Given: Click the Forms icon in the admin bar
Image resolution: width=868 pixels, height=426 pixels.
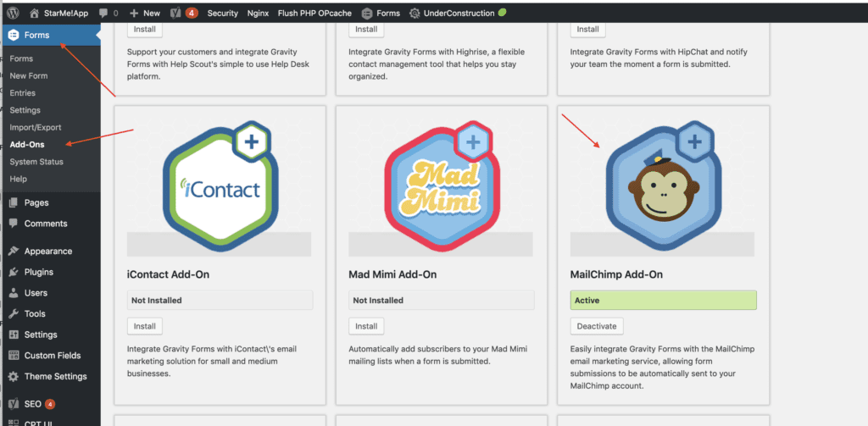Looking at the screenshot, I should (x=366, y=14).
